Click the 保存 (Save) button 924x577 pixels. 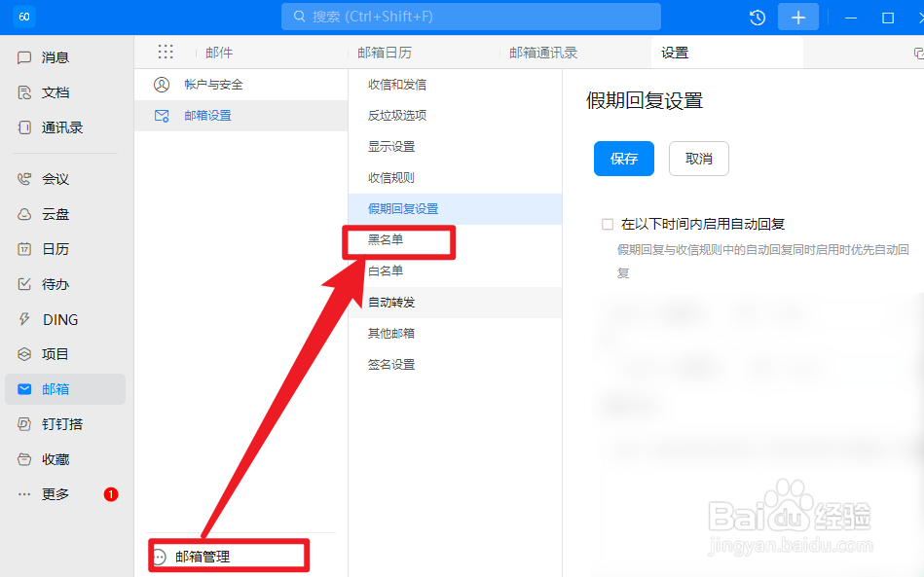pyautogui.click(x=623, y=158)
